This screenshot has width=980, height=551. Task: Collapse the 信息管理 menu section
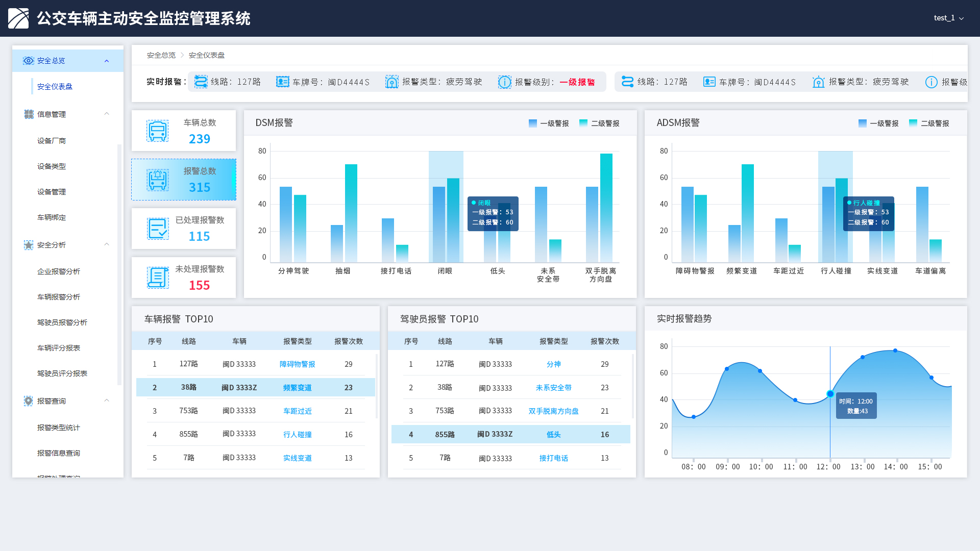107,114
